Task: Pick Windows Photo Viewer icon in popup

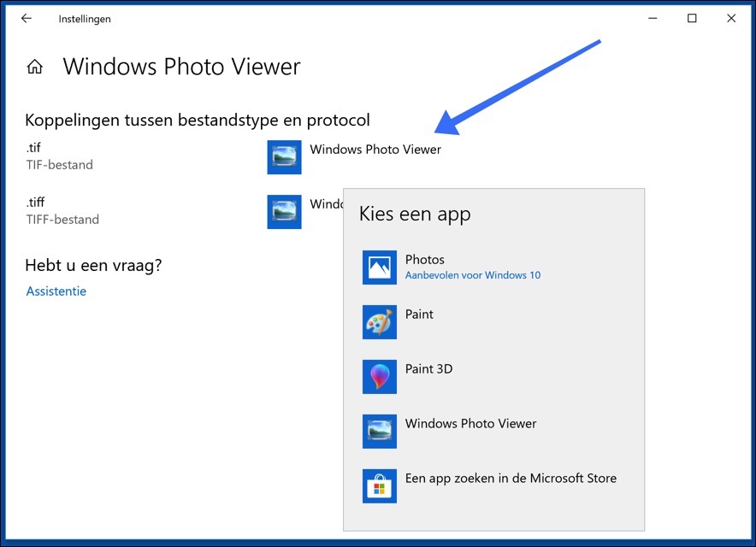Action: click(x=380, y=432)
